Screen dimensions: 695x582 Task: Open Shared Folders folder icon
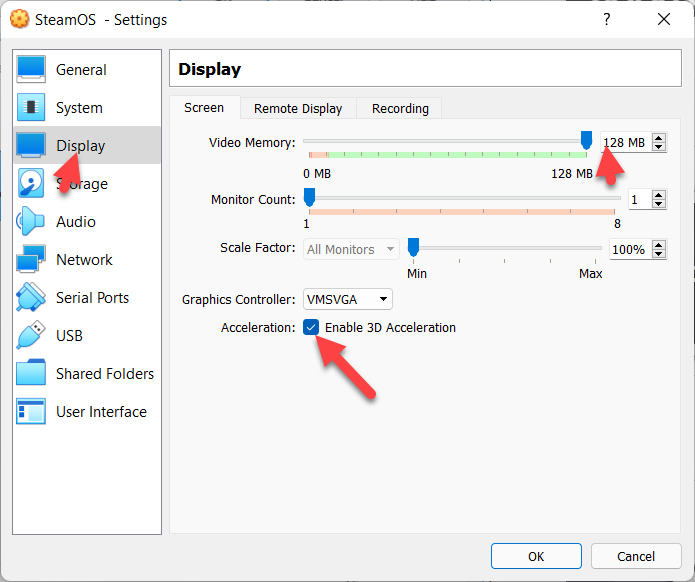[31, 373]
